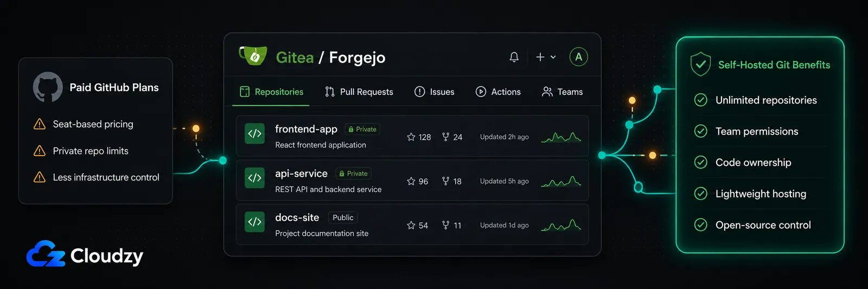Click Less infrastructure control warning icon
Image resolution: width=868 pixels, height=289 pixels.
[x=40, y=177]
